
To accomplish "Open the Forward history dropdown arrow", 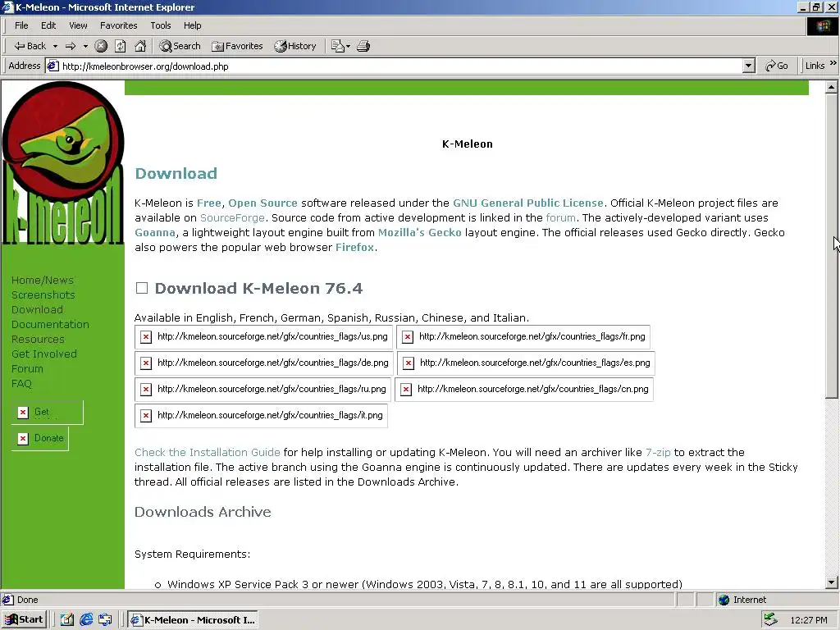I will 85,46.
